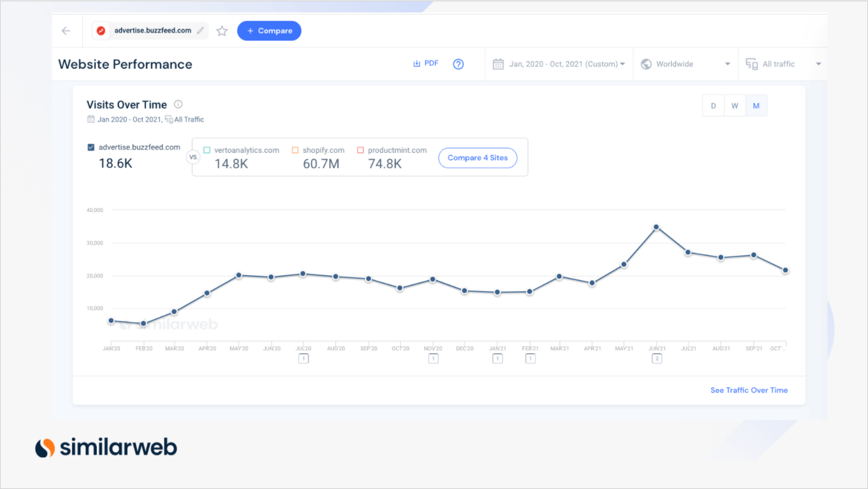Click the 18.6K visits value
This screenshot has width=868, height=489.
point(115,164)
